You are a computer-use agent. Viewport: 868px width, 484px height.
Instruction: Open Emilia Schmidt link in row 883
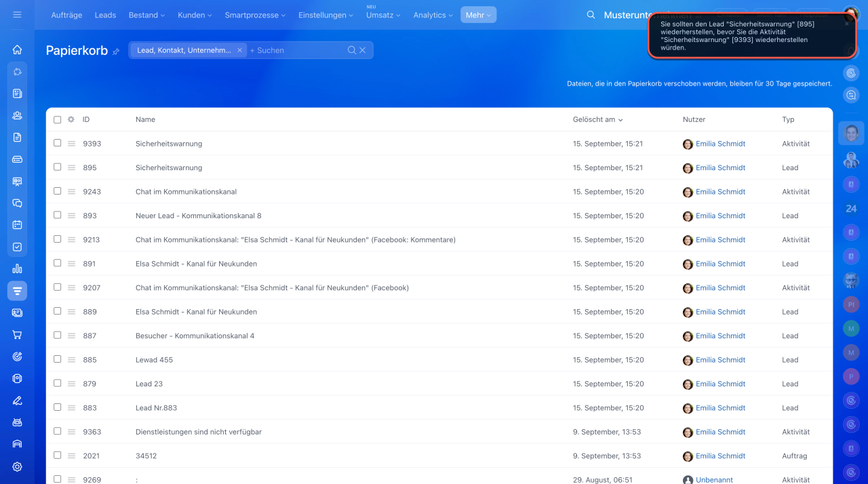(720, 408)
